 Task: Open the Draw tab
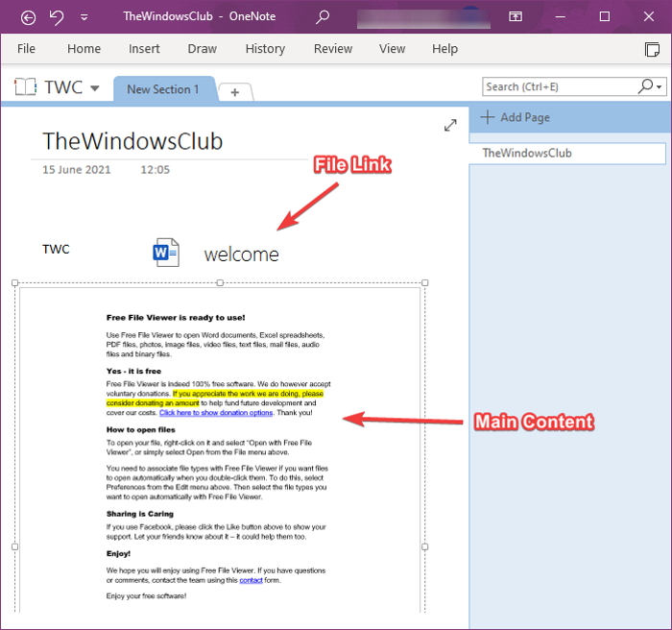(x=203, y=49)
